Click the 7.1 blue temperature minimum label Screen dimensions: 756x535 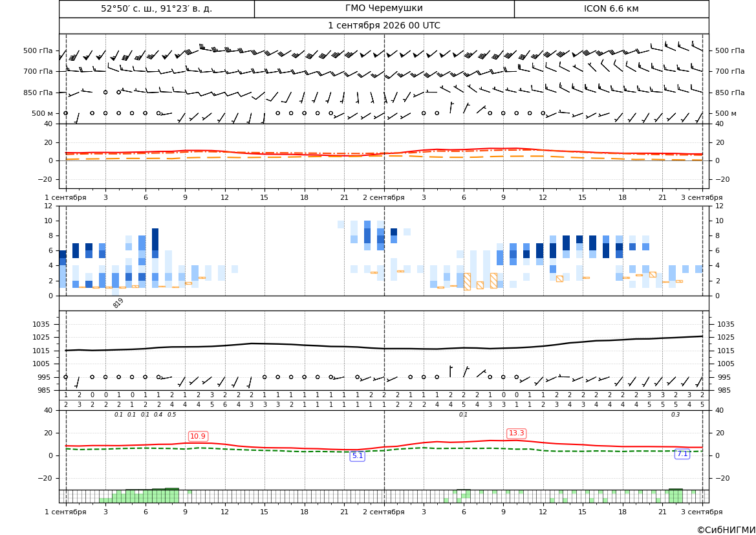pyautogui.click(x=682, y=454)
